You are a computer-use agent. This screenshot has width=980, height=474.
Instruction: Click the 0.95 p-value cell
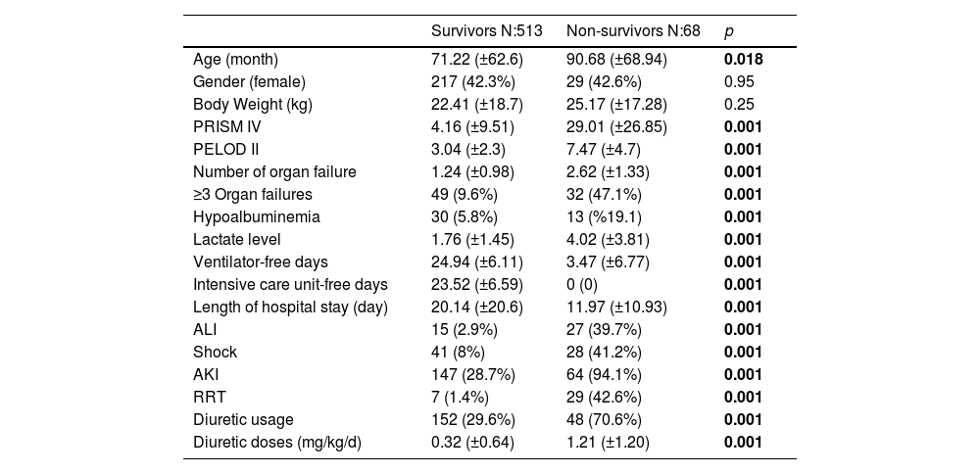coord(739,81)
